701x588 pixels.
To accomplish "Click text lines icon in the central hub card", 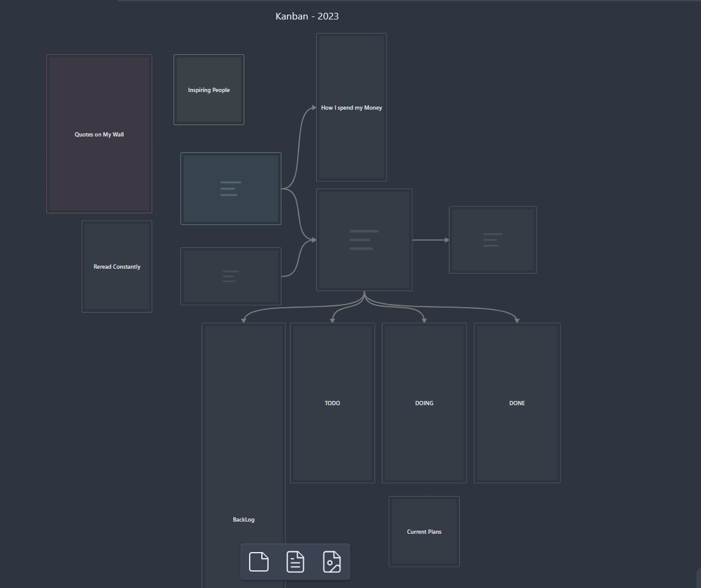I will [364, 240].
